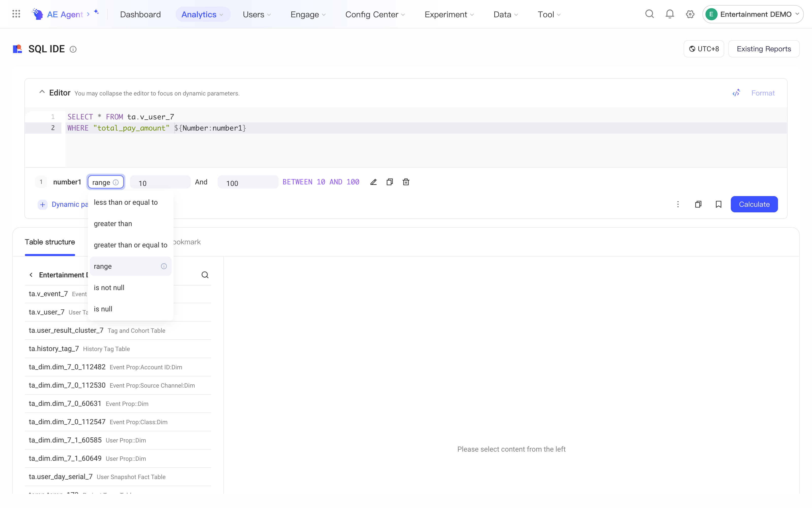Select 'greater than or equal to' option

tap(130, 245)
